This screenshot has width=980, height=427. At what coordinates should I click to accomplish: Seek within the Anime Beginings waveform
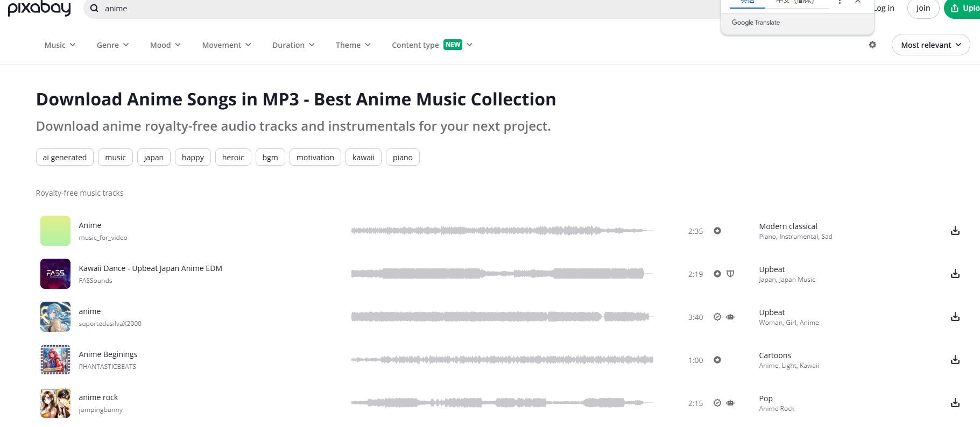(x=502, y=360)
